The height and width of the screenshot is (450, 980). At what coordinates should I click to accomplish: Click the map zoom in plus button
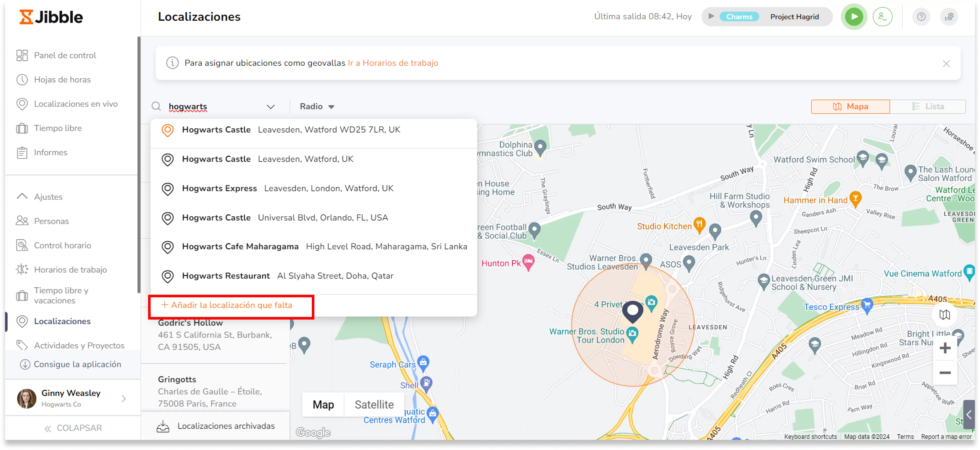[945, 348]
